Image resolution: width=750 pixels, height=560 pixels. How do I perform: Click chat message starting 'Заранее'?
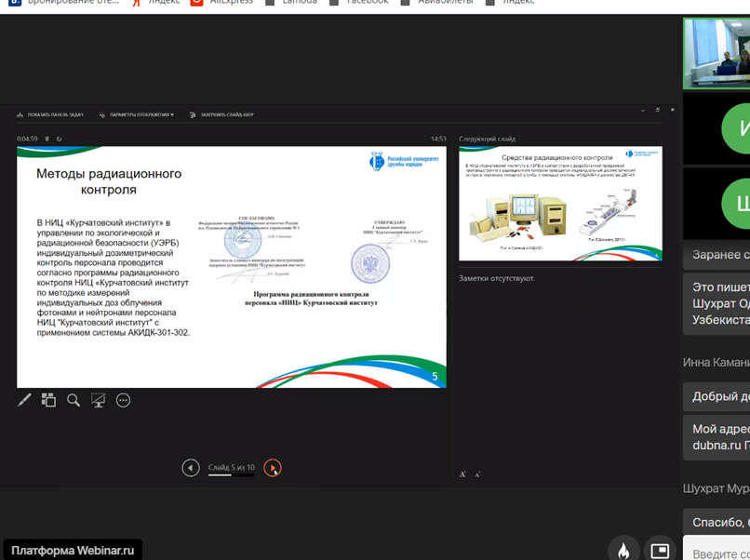(x=717, y=254)
